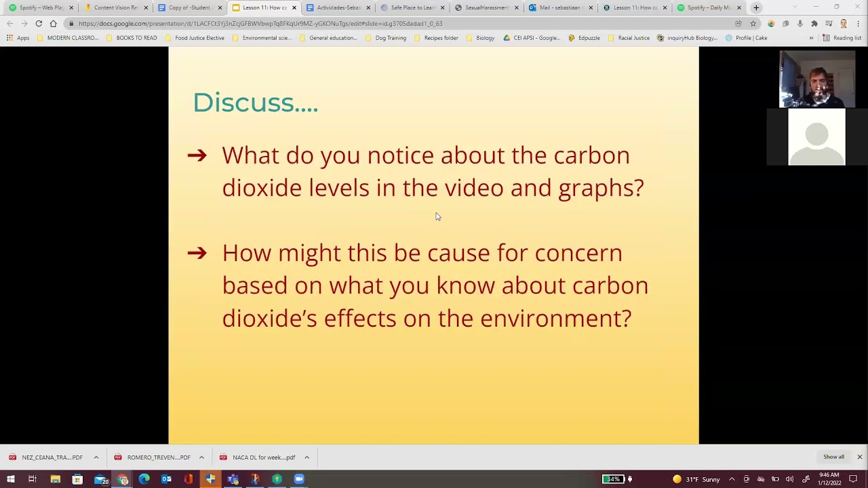Click the URL address bar
Viewport: 868px width, 488px height.
point(400,23)
